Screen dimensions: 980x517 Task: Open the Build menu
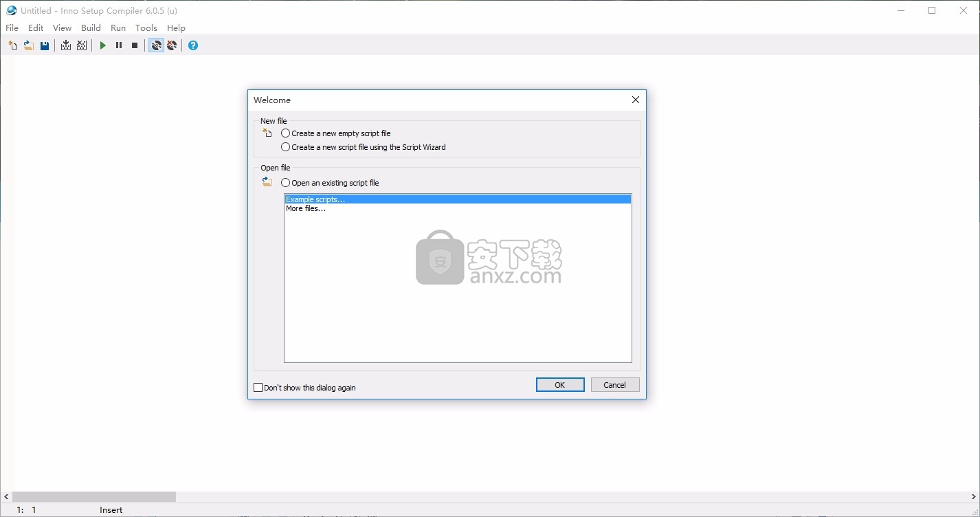[x=91, y=28]
